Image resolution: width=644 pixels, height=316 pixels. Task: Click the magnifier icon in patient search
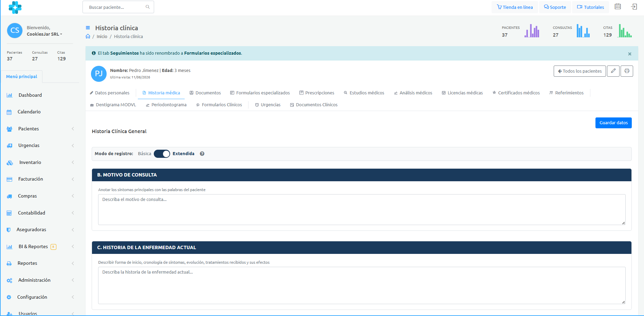[x=148, y=7]
